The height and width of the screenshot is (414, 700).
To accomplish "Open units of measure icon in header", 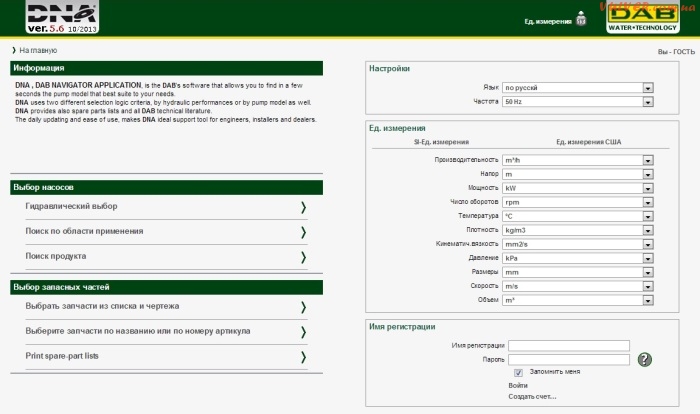I will coord(581,19).
